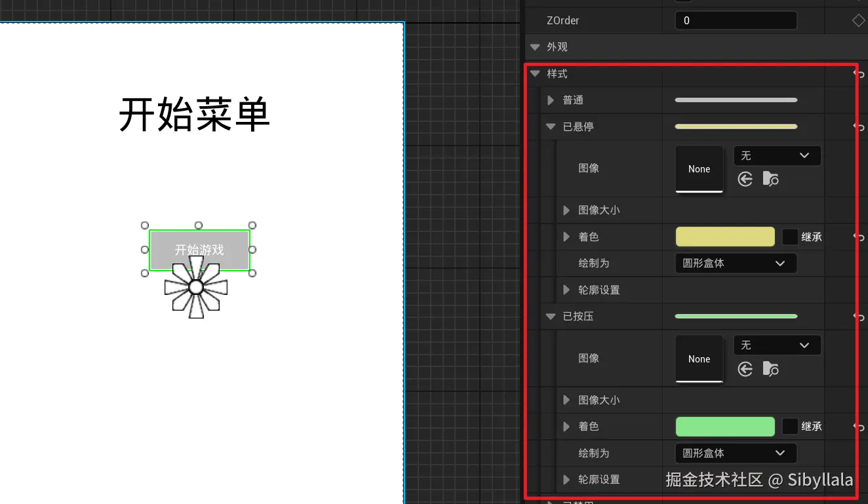This screenshot has width=868, height=504.
Task: Expand 图像大小 under 已悬停
Action: (x=566, y=210)
